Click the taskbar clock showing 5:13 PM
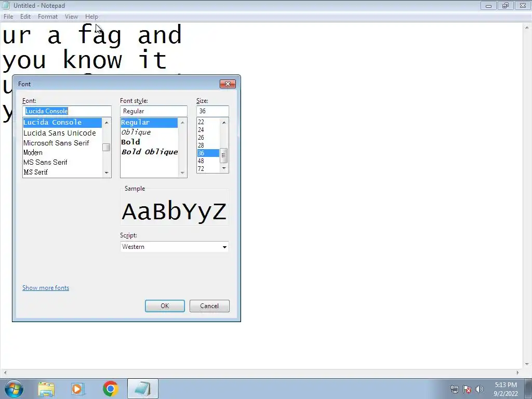 pos(506,389)
